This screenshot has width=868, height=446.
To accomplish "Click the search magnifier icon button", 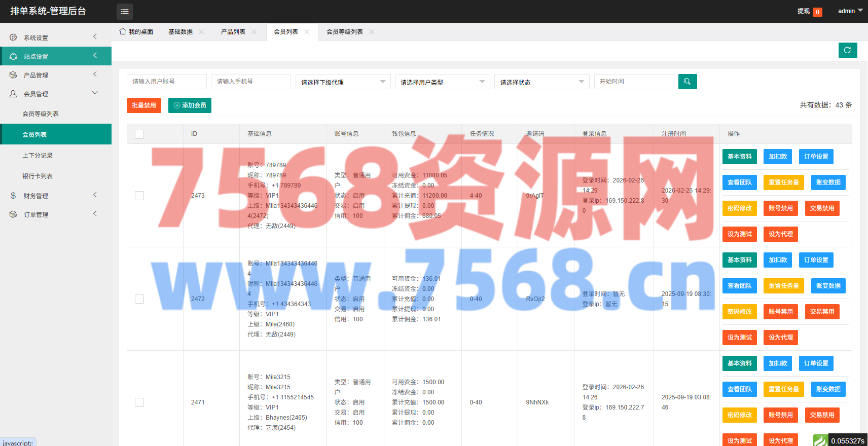I will pos(687,82).
